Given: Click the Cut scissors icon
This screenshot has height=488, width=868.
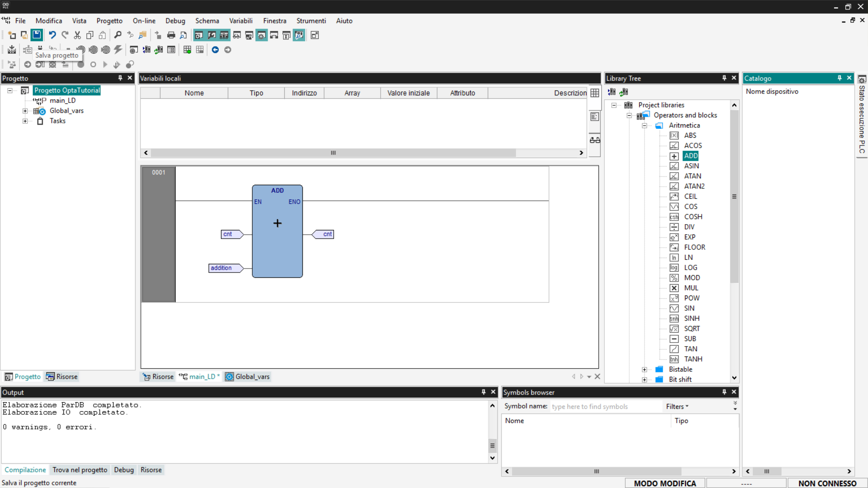Looking at the screenshot, I should click(77, 35).
